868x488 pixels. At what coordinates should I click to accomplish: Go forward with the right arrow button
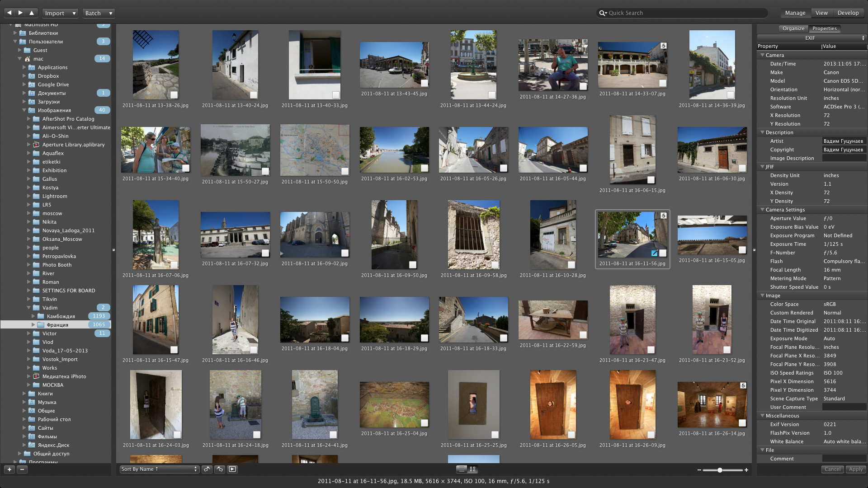20,13
